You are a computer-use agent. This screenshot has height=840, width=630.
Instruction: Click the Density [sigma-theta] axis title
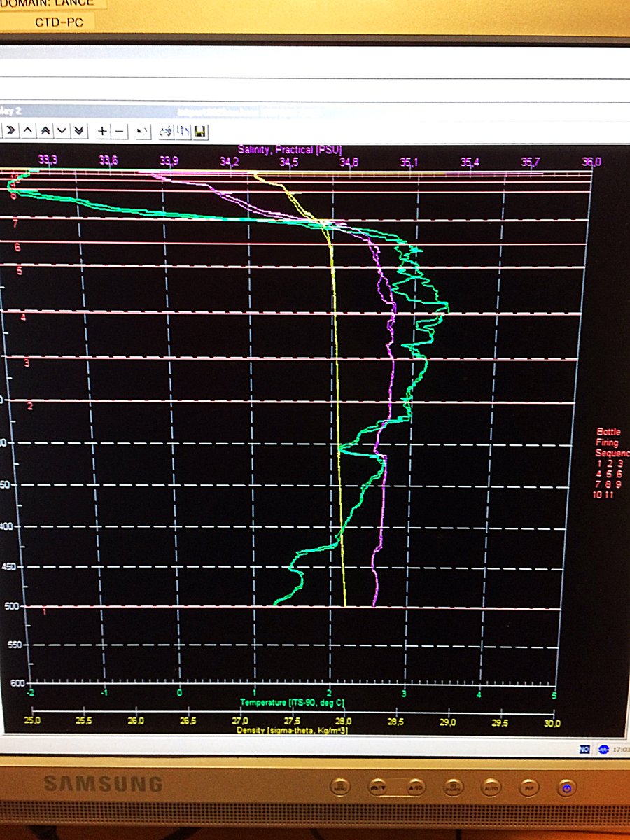tap(293, 731)
